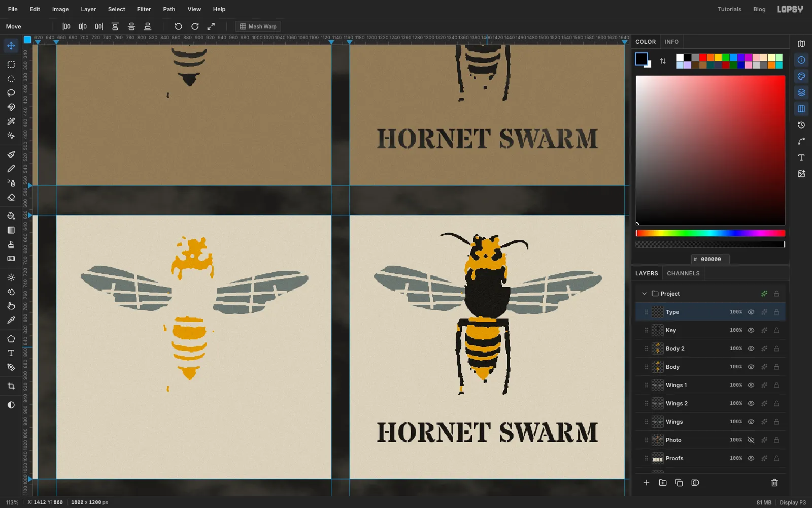
Task: Click the Redo arrow in the options bar
Action: pyautogui.click(x=195, y=26)
